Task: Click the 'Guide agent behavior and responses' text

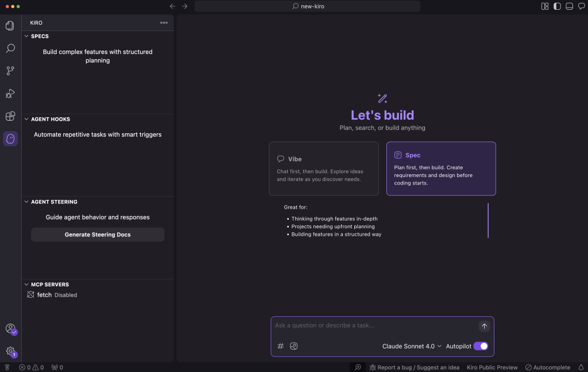Action: (x=98, y=217)
